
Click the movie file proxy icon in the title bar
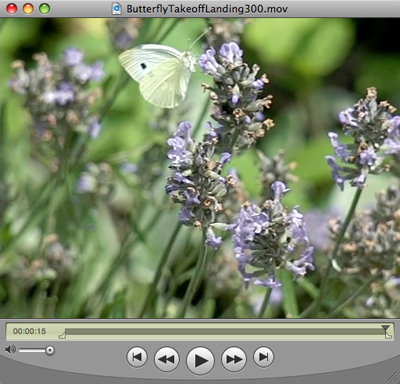(117, 9)
